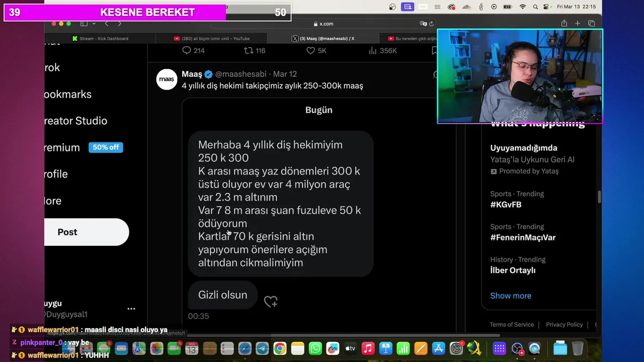The height and width of the screenshot is (362, 644).
Task: Click the 50% off badge
Action: click(106, 147)
